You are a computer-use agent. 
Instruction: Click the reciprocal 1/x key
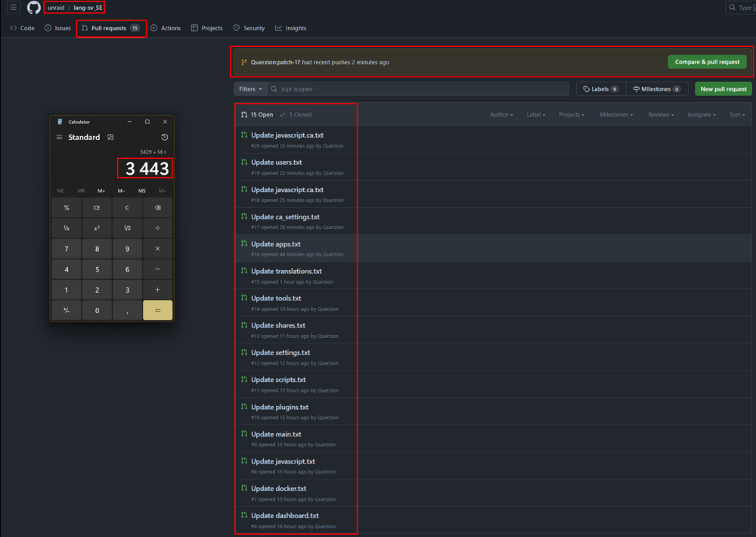pyautogui.click(x=67, y=228)
